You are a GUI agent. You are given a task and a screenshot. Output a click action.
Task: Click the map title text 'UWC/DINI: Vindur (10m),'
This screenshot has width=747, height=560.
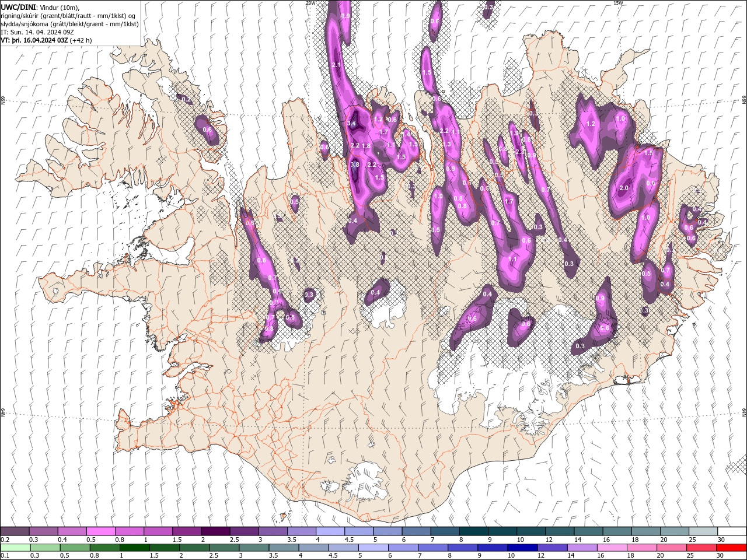coord(41,7)
